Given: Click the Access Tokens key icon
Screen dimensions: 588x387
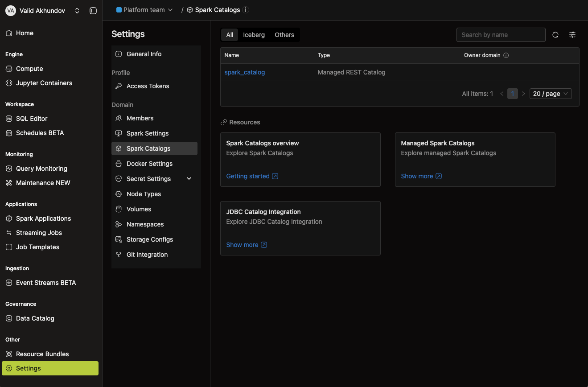Looking at the screenshot, I should [x=119, y=86].
